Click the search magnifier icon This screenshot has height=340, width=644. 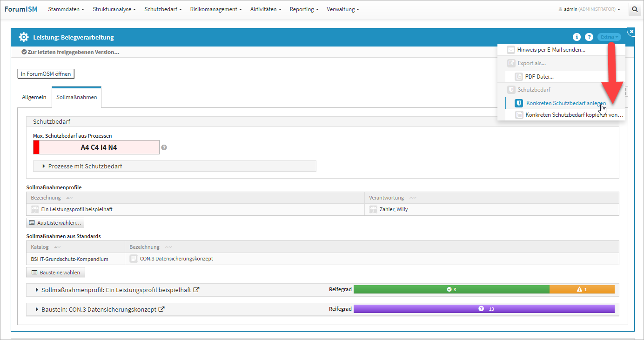(x=635, y=9)
